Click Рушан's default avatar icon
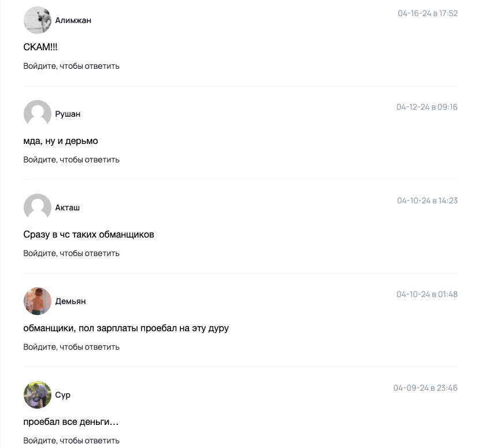479x448 pixels. click(x=38, y=114)
